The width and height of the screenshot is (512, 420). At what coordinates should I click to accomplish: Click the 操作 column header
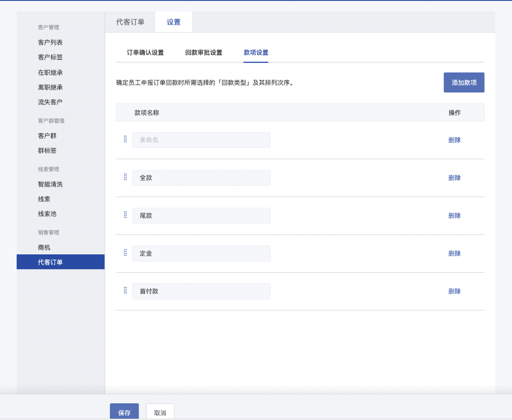click(x=454, y=112)
